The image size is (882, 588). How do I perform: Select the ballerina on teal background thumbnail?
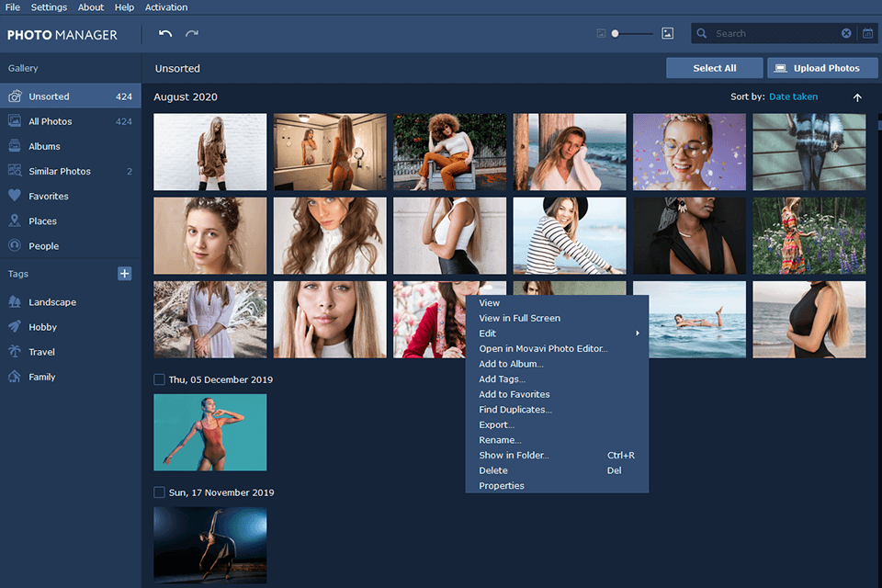coord(209,432)
